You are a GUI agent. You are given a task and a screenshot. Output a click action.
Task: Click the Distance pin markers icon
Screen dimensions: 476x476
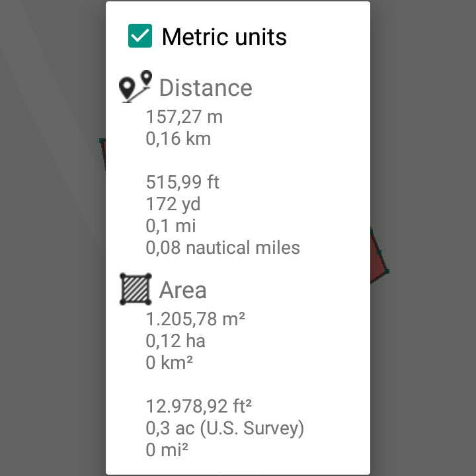(136, 87)
